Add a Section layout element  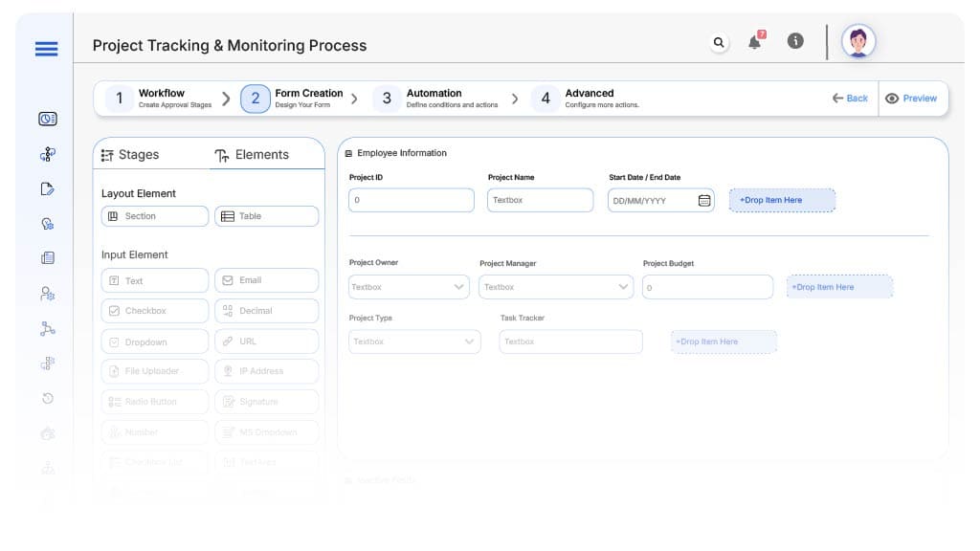tap(154, 216)
